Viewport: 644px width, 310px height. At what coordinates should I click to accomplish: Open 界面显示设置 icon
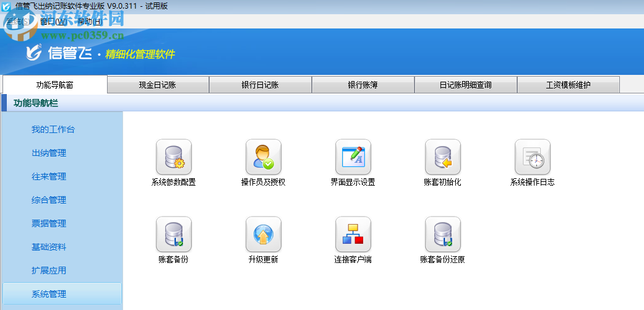click(353, 157)
